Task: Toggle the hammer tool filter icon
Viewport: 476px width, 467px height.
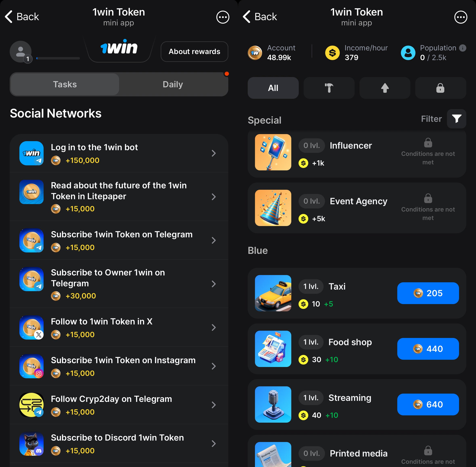Action: point(329,89)
